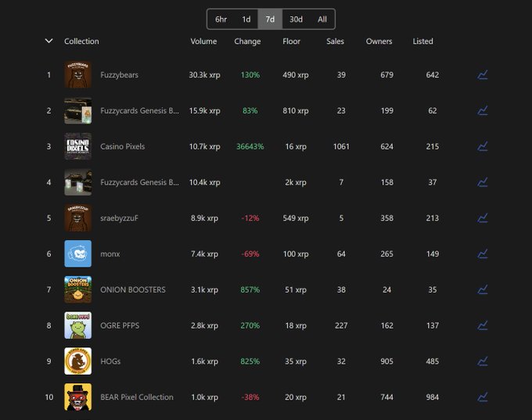Image resolution: width=532 pixels, height=420 pixels.
Task: Click the ONION BOOSTERS thumbnail
Action: (x=78, y=289)
